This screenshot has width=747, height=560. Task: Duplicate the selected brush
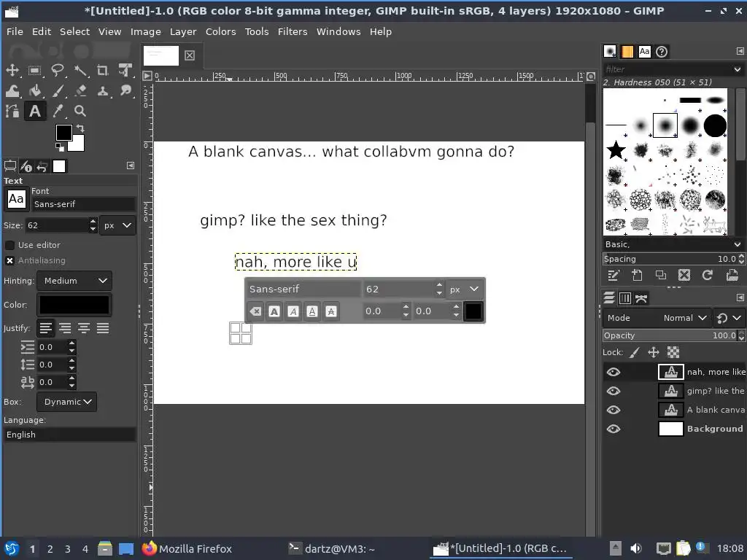pyautogui.click(x=661, y=275)
